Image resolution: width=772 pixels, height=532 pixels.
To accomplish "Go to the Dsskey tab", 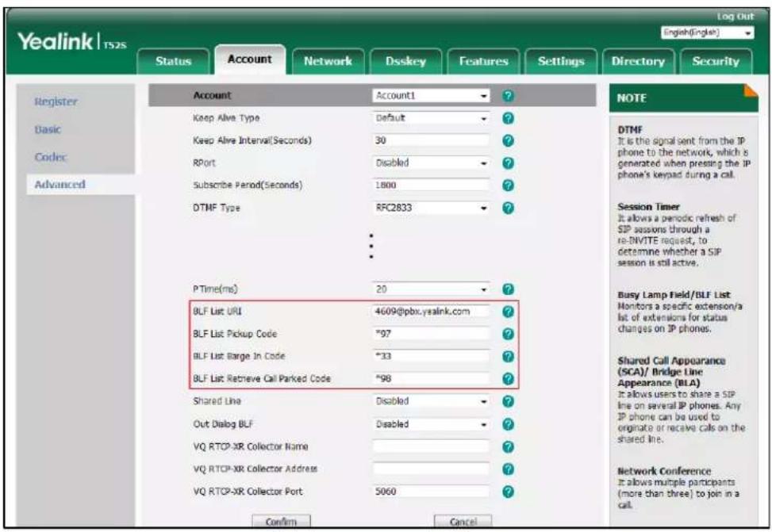I will click(405, 62).
